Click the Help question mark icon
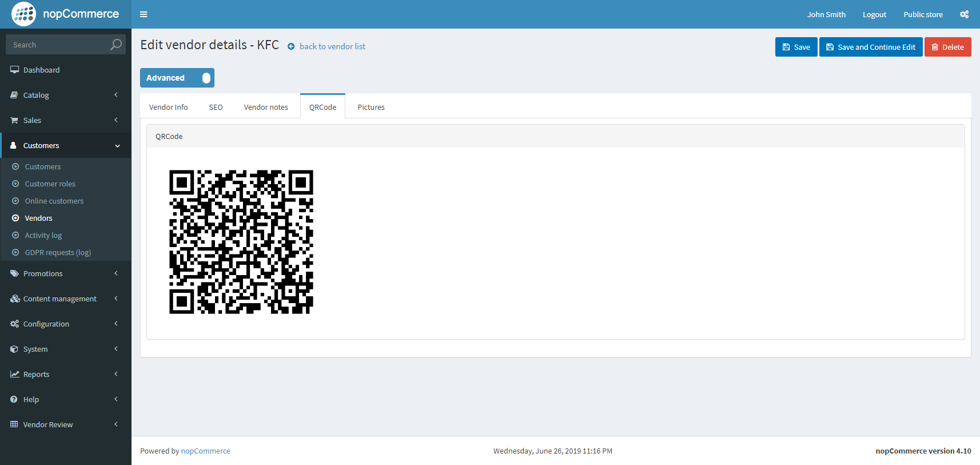Viewport: 980px width, 465px height. click(14, 399)
